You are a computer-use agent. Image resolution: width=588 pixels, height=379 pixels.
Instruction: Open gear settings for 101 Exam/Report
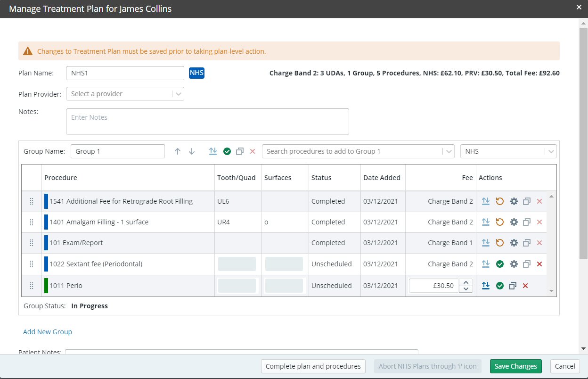coord(514,243)
